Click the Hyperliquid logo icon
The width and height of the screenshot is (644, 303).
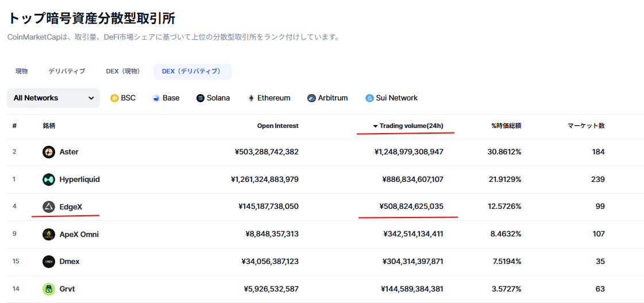(x=49, y=180)
